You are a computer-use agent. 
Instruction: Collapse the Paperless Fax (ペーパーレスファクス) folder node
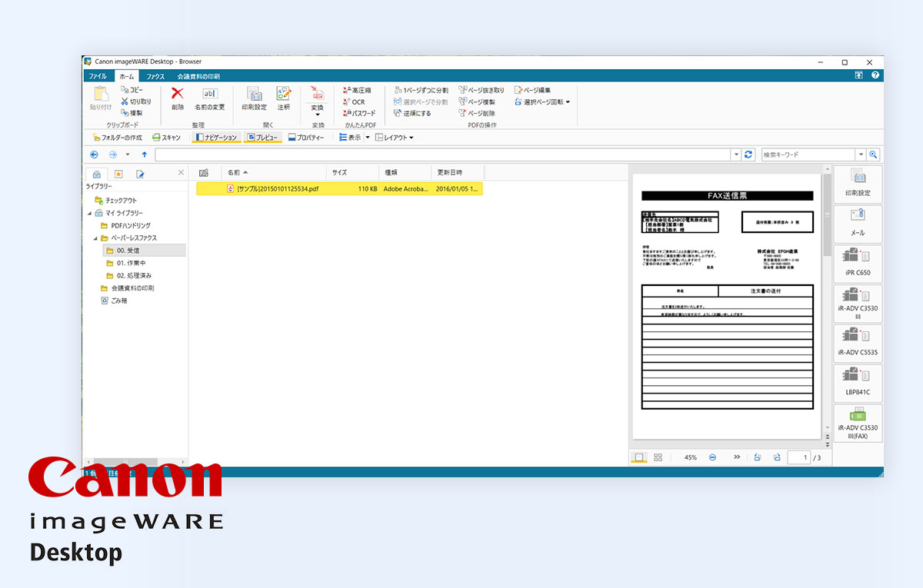pos(94,238)
